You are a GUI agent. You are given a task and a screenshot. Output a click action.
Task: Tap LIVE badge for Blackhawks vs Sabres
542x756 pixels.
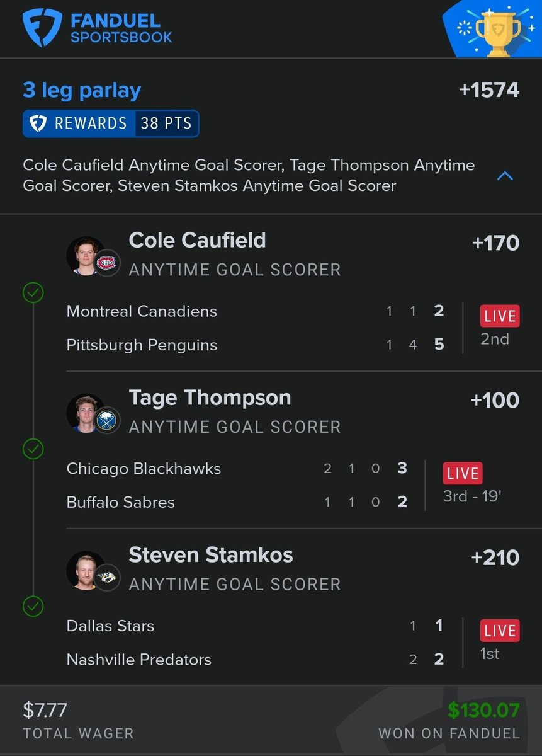[463, 473]
